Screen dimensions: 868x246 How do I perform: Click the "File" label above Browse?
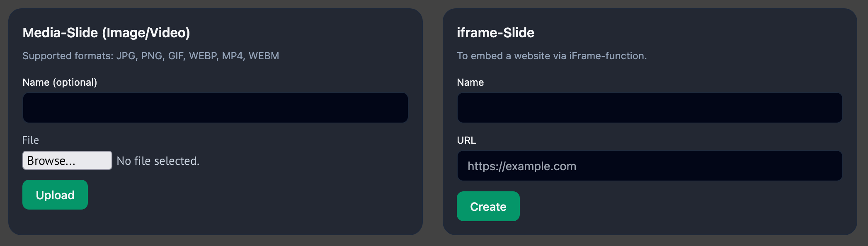[x=31, y=140]
